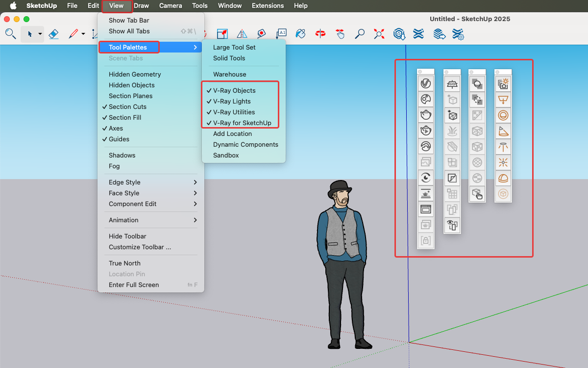The height and width of the screenshot is (368, 588).
Task: Turn off Guides visibility
Action: tap(119, 139)
